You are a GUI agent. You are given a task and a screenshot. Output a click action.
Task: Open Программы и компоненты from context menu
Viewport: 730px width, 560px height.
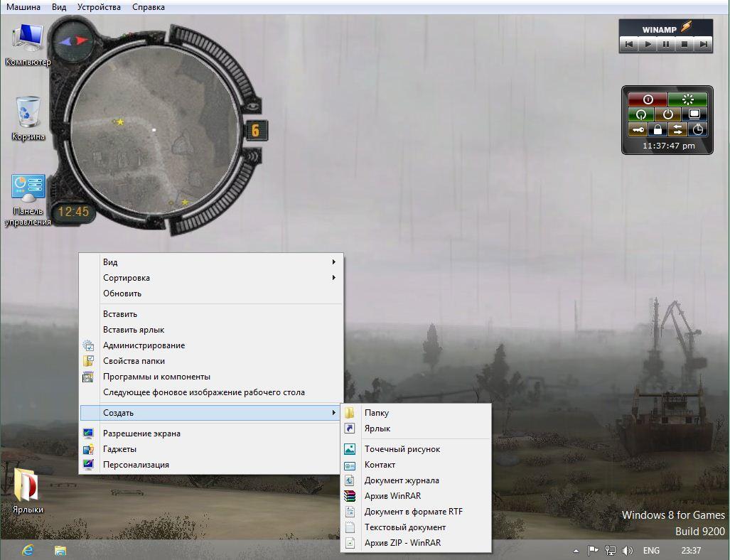(x=211, y=377)
